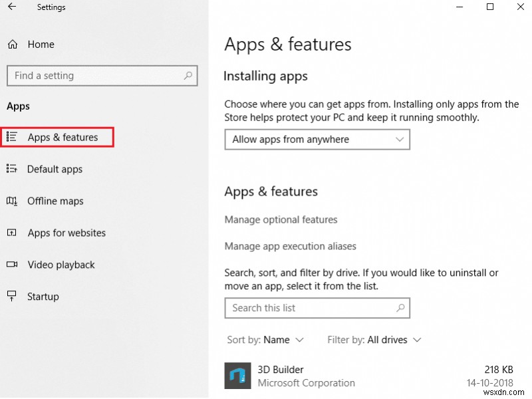Click the Home icon in the sidebar
The image size is (532, 399).
(x=12, y=45)
